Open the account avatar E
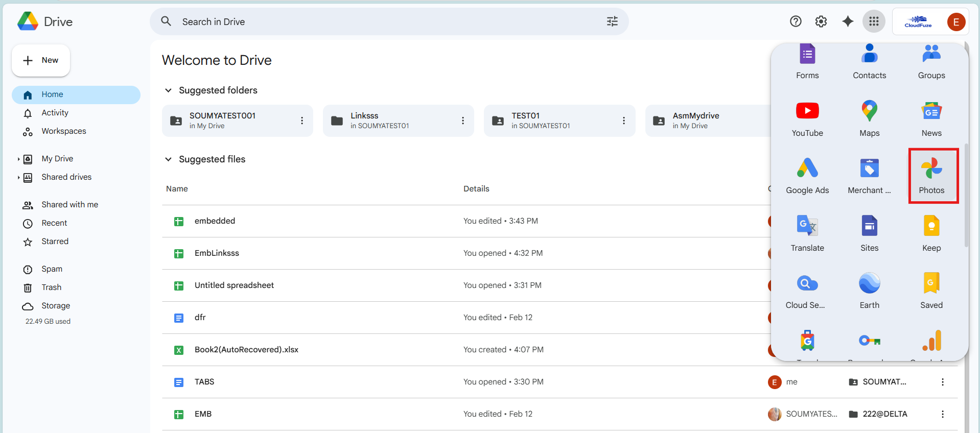 pyautogui.click(x=956, y=22)
